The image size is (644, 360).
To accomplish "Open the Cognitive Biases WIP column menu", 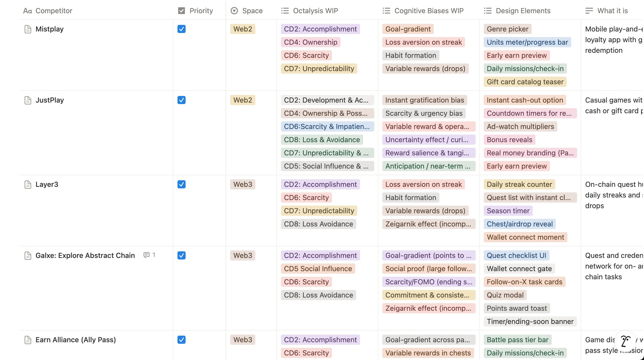I will pyautogui.click(x=429, y=11).
